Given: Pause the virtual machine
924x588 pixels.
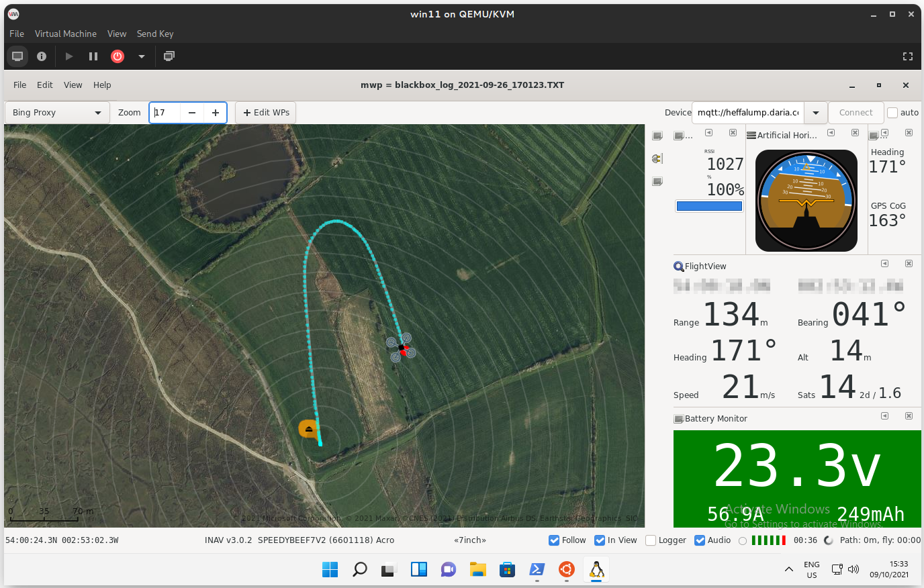Looking at the screenshot, I should 93,56.
